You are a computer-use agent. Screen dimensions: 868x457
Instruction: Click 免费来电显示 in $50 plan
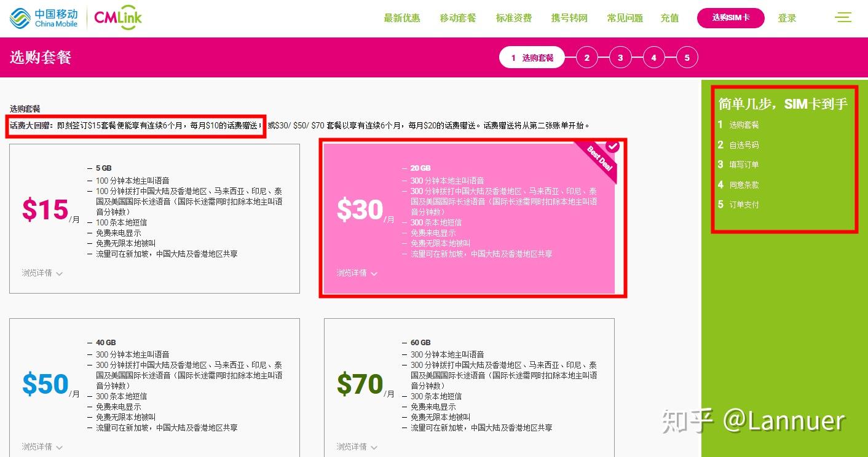[118, 407]
